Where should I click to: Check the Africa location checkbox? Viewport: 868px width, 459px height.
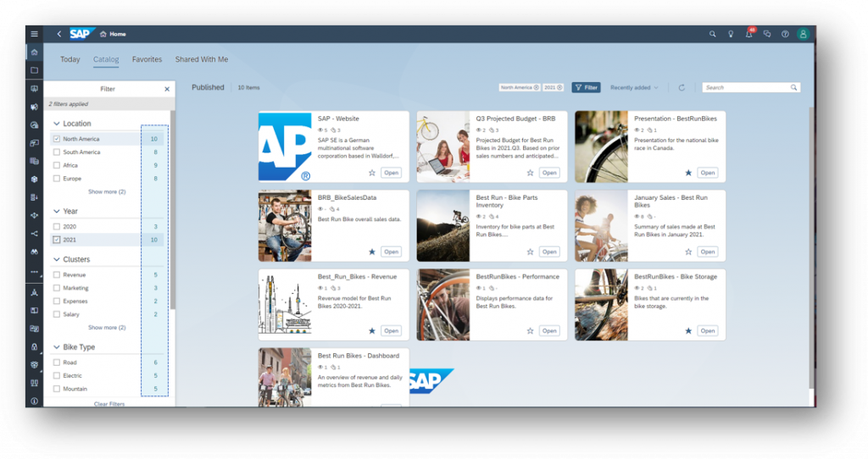click(57, 165)
